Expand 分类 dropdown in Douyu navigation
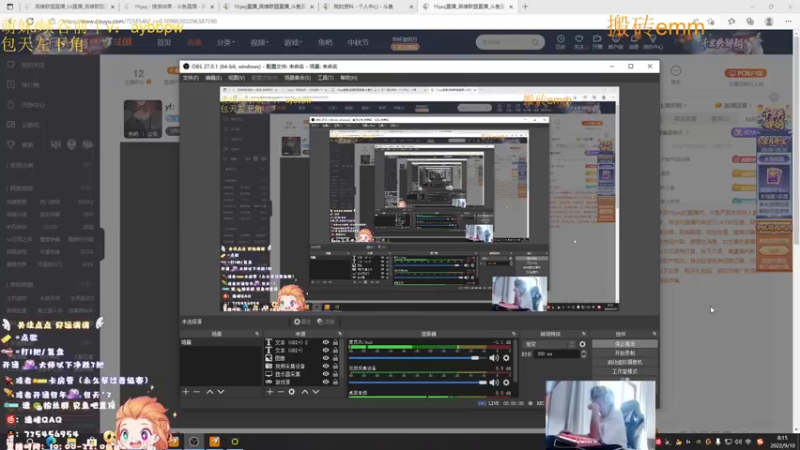Image resolution: width=800 pixels, height=450 pixels. (x=225, y=42)
